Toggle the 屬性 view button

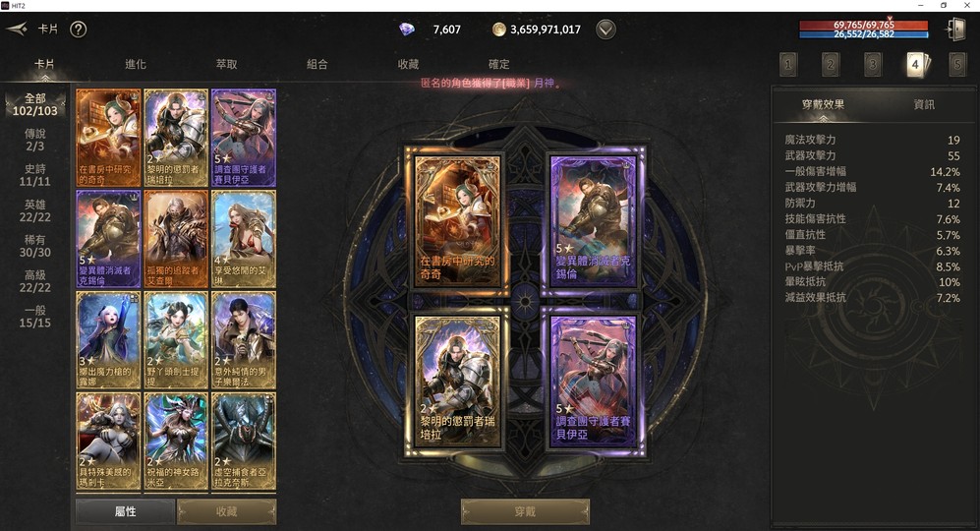coord(126,511)
